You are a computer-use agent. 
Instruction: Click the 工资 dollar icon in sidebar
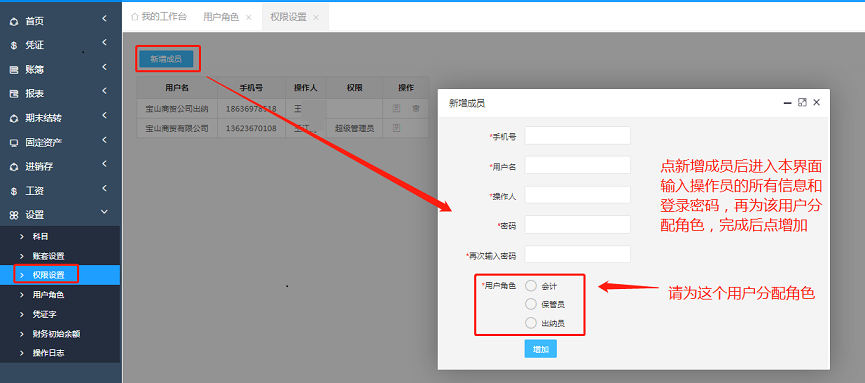click(x=14, y=191)
